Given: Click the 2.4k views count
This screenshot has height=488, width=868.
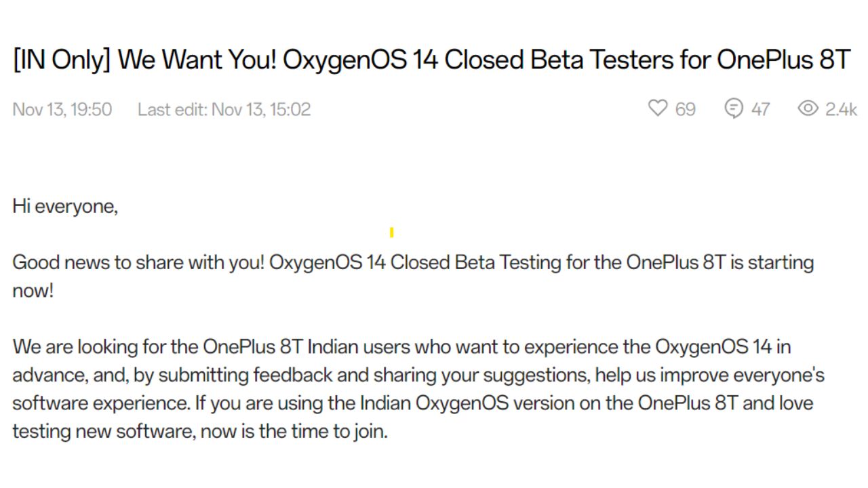Looking at the screenshot, I should pyautogui.click(x=841, y=109).
